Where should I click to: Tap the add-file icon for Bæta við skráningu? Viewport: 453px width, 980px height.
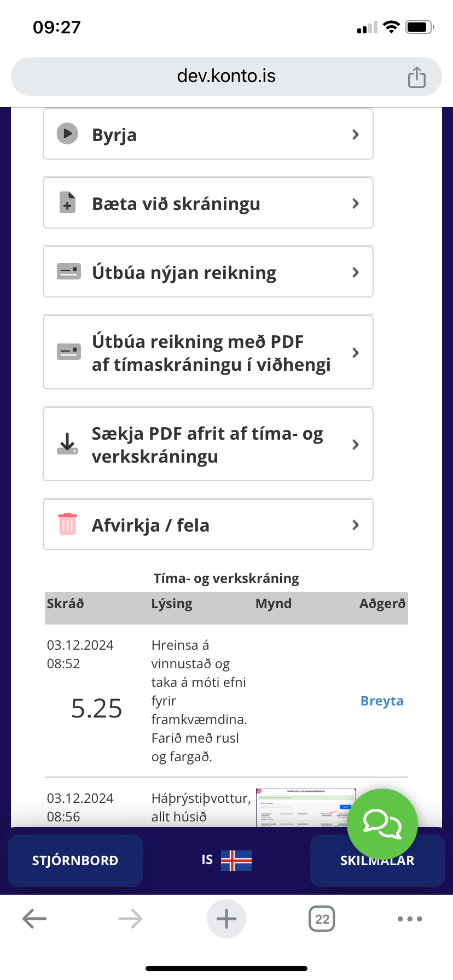68,203
